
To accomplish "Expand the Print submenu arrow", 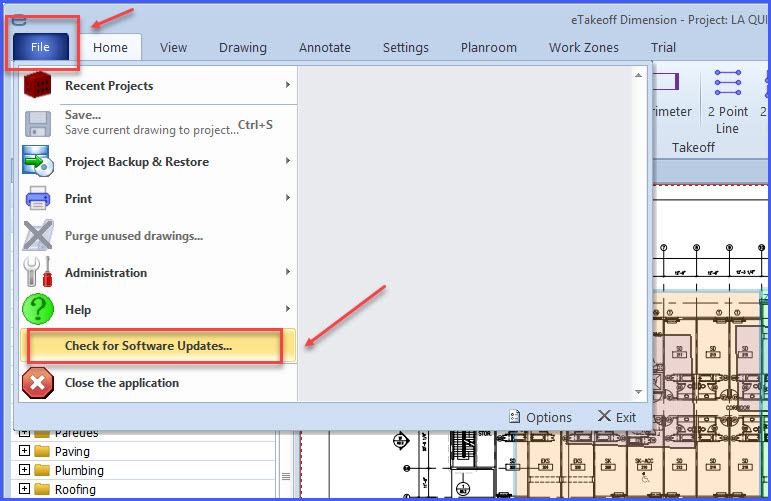I will (x=288, y=198).
